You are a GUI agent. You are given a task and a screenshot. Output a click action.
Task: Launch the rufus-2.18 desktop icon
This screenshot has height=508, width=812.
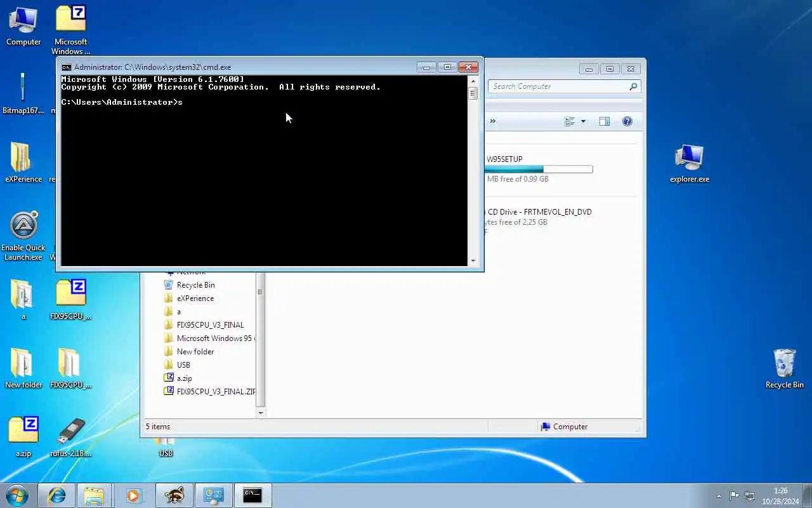70,437
